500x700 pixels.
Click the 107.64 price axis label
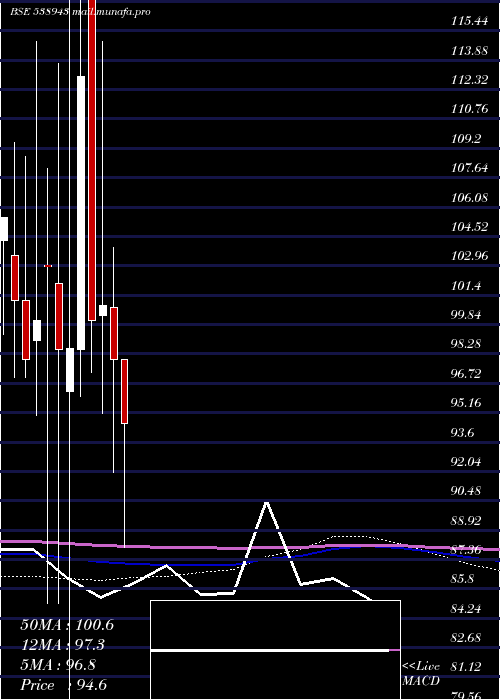(469, 168)
